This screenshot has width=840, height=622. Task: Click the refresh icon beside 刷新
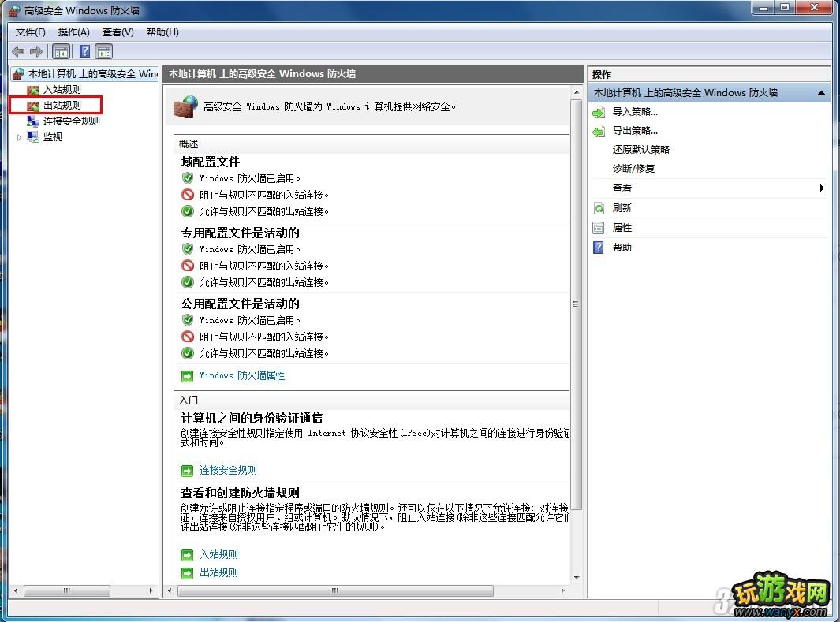tap(599, 208)
